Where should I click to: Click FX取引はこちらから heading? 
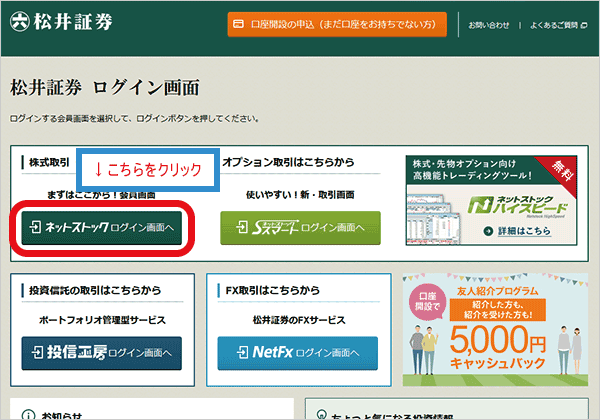[x=272, y=290]
